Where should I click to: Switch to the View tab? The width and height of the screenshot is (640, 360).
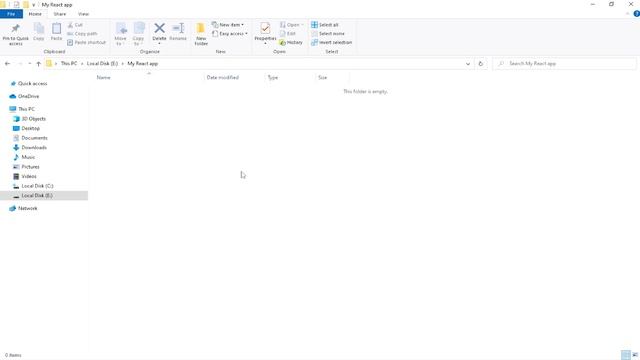[x=83, y=14]
